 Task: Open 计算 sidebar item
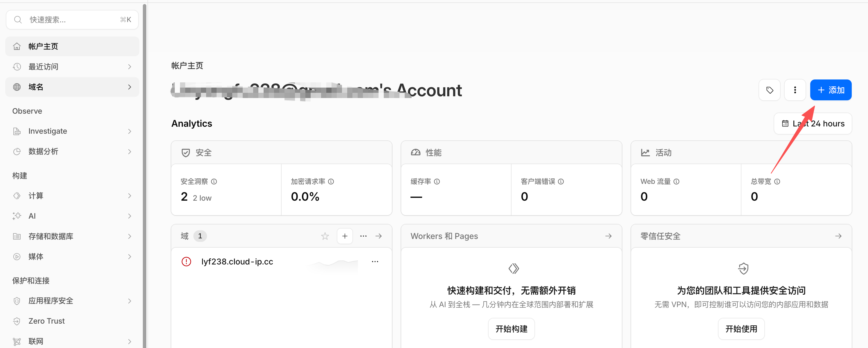(72, 196)
